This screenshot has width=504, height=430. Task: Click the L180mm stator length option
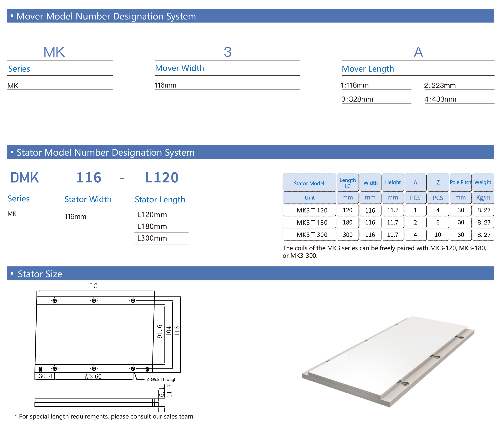tap(152, 227)
